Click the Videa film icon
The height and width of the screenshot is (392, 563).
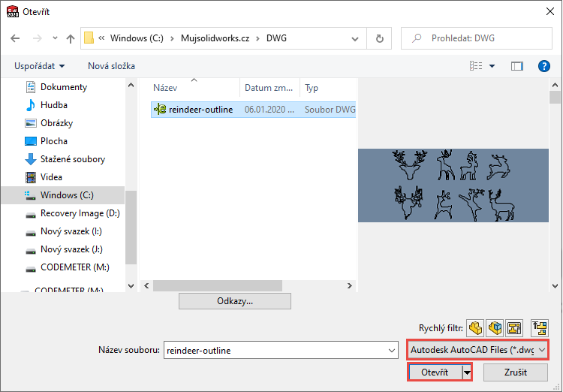(31, 177)
